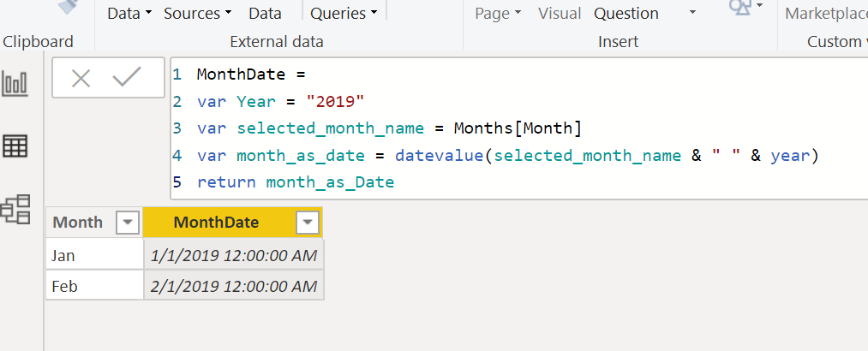Open the Model relationships view icon

click(x=15, y=210)
